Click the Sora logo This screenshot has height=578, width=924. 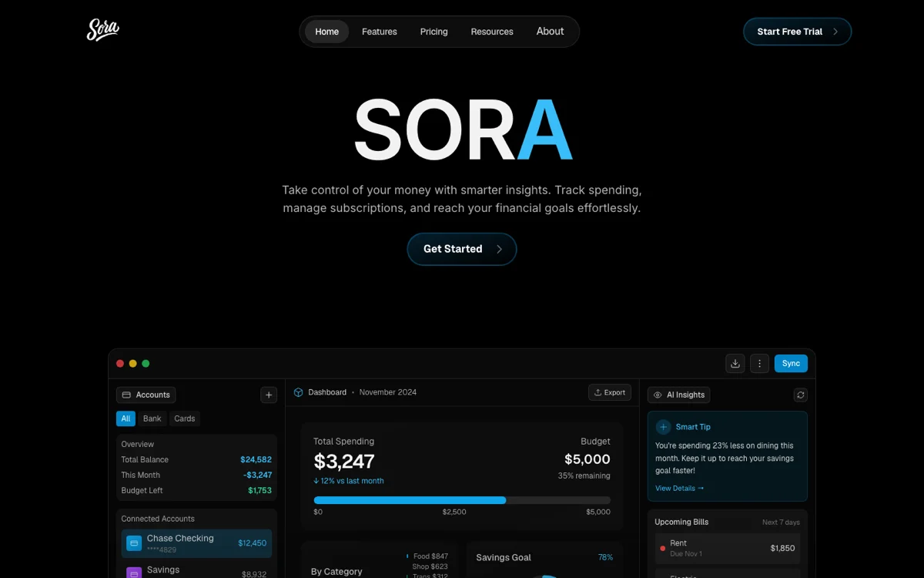pos(103,31)
